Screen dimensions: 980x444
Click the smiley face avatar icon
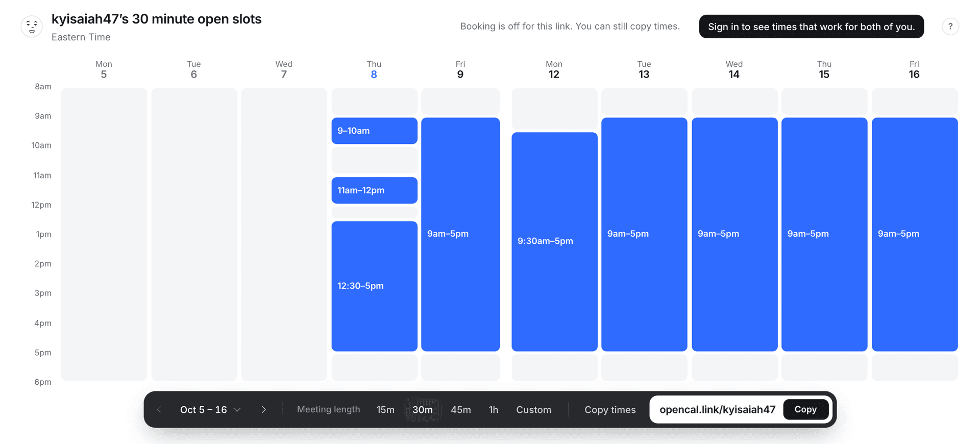[32, 27]
